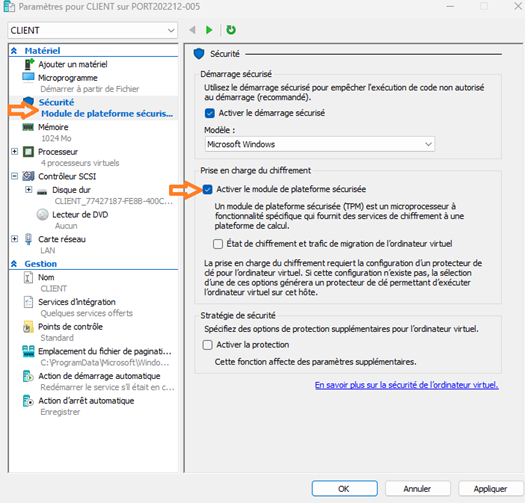Uncheck Activer le démarrage sécurisé
Screen dimensions: 525x503
[x=210, y=113]
